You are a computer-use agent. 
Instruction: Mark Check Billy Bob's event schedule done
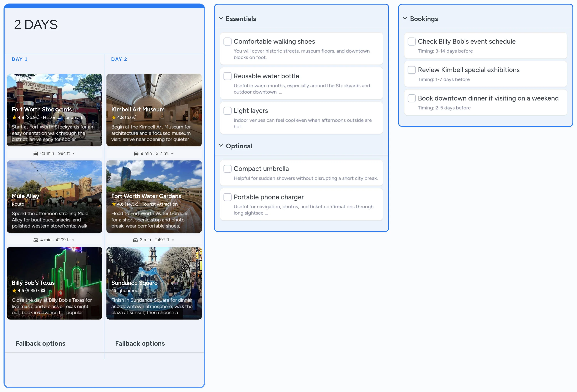click(x=411, y=42)
